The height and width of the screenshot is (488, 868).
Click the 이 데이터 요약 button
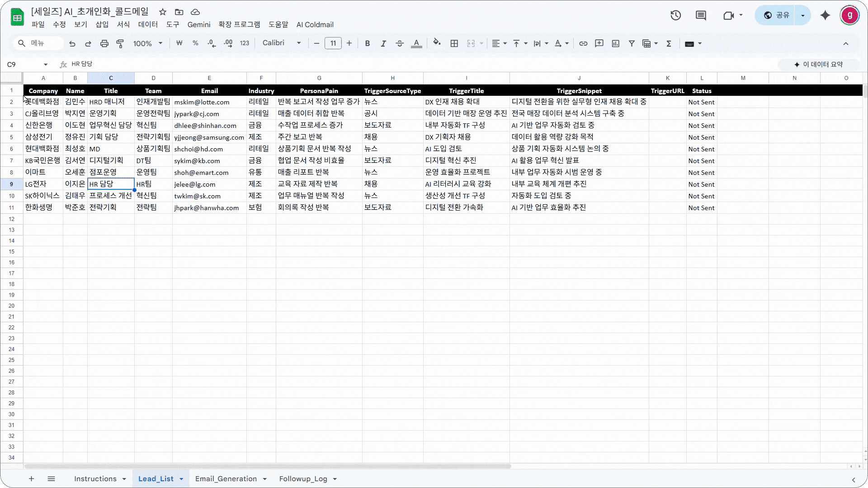coord(818,65)
